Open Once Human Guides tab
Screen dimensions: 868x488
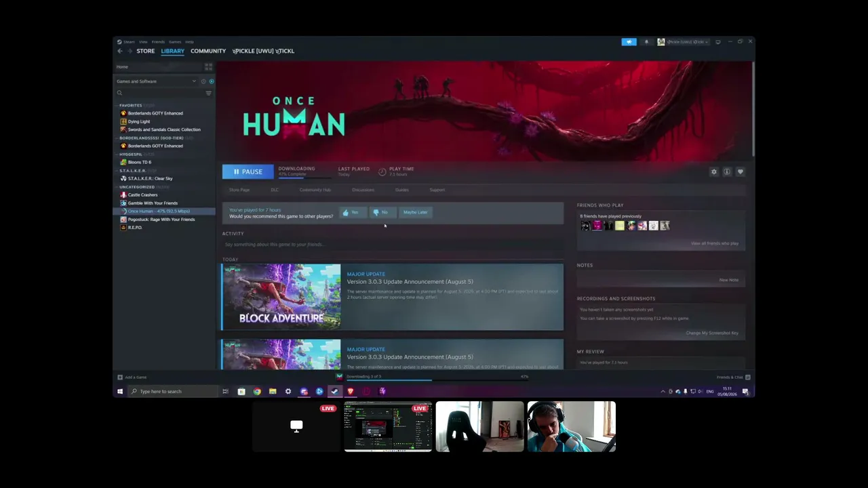(402, 190)
